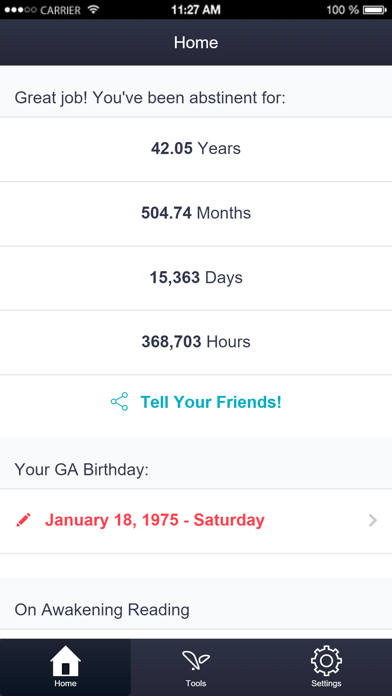Open the Settings gear icon

326,661
